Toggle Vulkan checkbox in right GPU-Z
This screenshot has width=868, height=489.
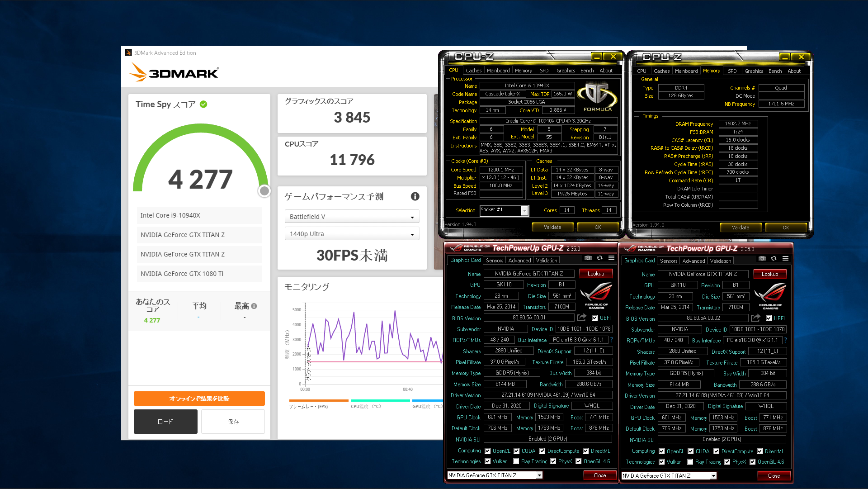coord(661,462)
